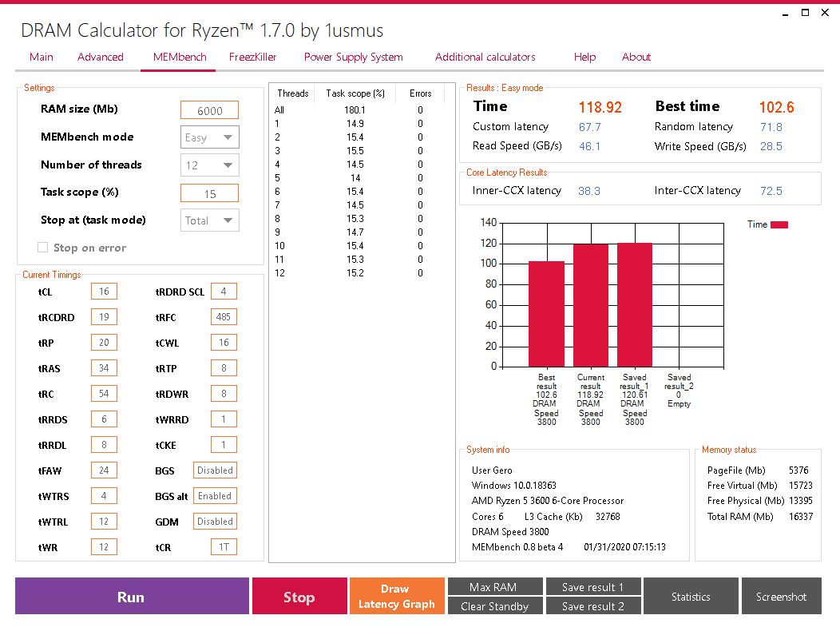Image resolution: width=840 pixels, height=631 pixels.
Task: Open the MEMbench mode dropdown
Action: (210, 137)
